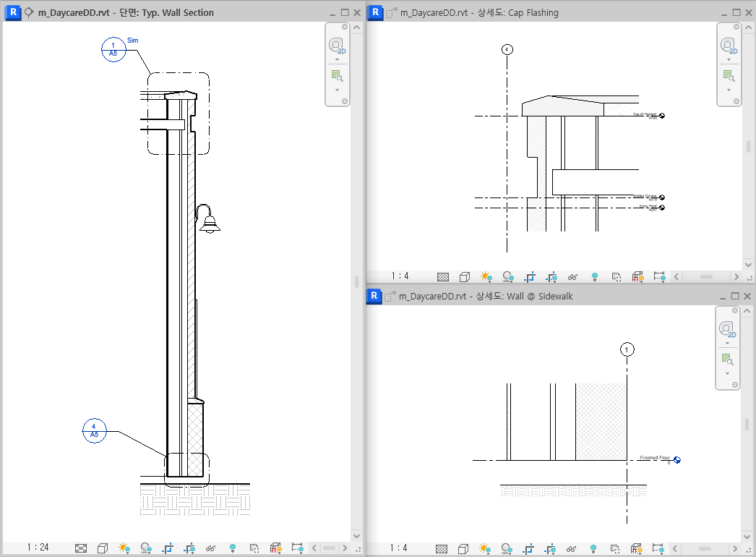Open visual style in Cap Flashing view

coord(464,276)
